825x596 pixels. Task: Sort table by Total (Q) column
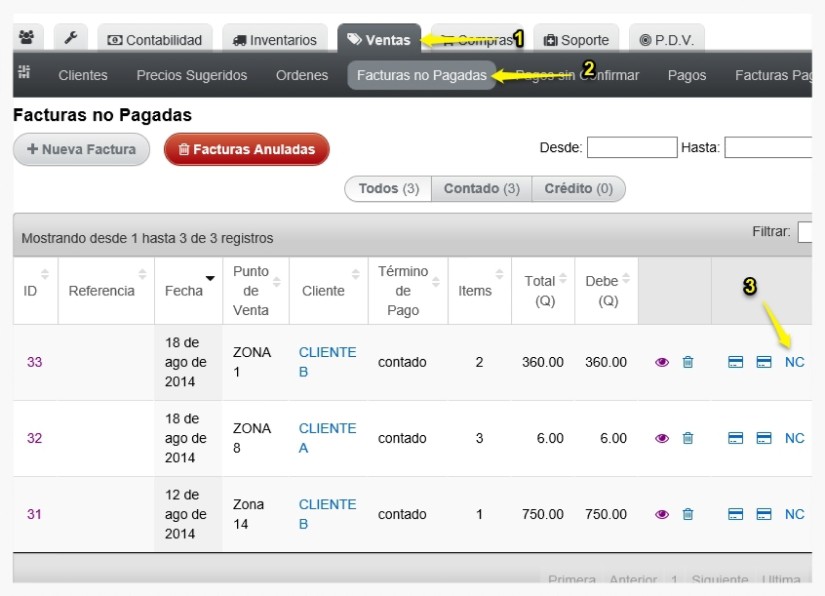pos(544,290)
